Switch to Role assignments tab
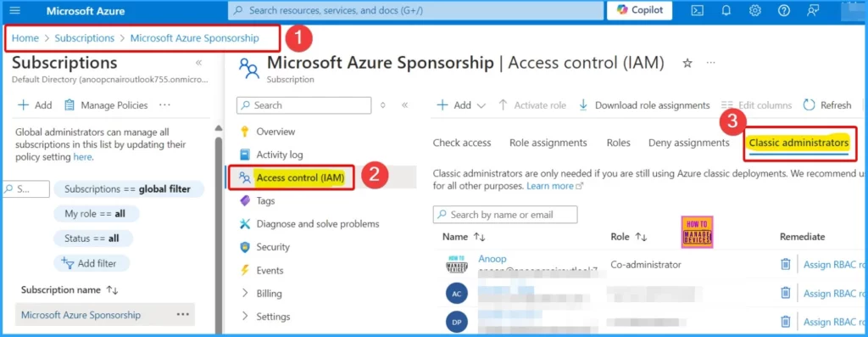 (548, 143)
